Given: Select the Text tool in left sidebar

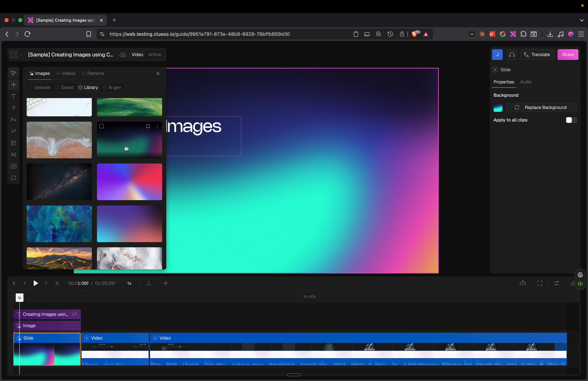Looking at the screenshot, I should [x=14, y=96].
